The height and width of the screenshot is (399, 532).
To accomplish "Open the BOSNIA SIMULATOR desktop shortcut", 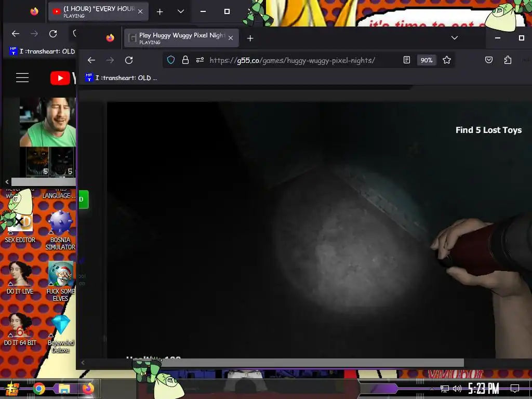I will click(x=60, y=230).
